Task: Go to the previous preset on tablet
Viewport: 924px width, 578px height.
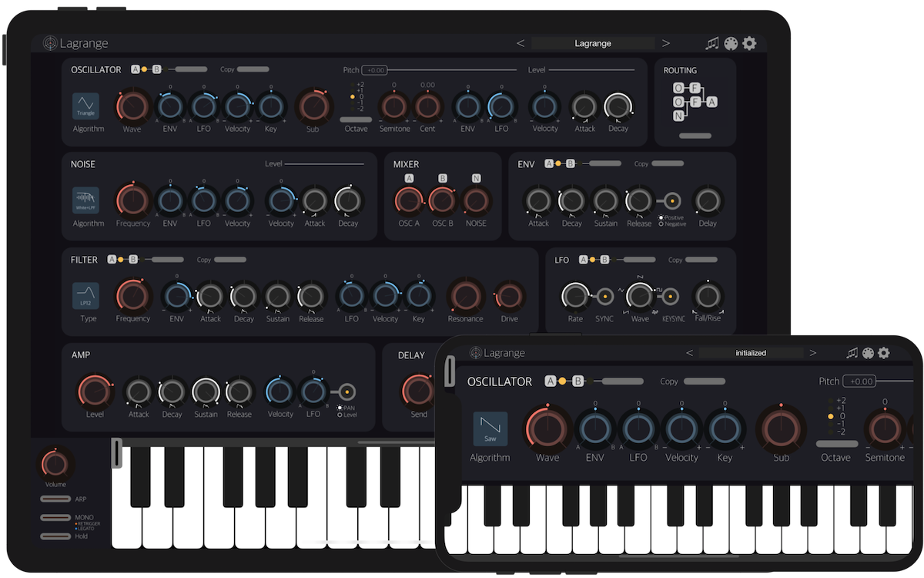Action: pyautogui.click(x=521, y=43)
